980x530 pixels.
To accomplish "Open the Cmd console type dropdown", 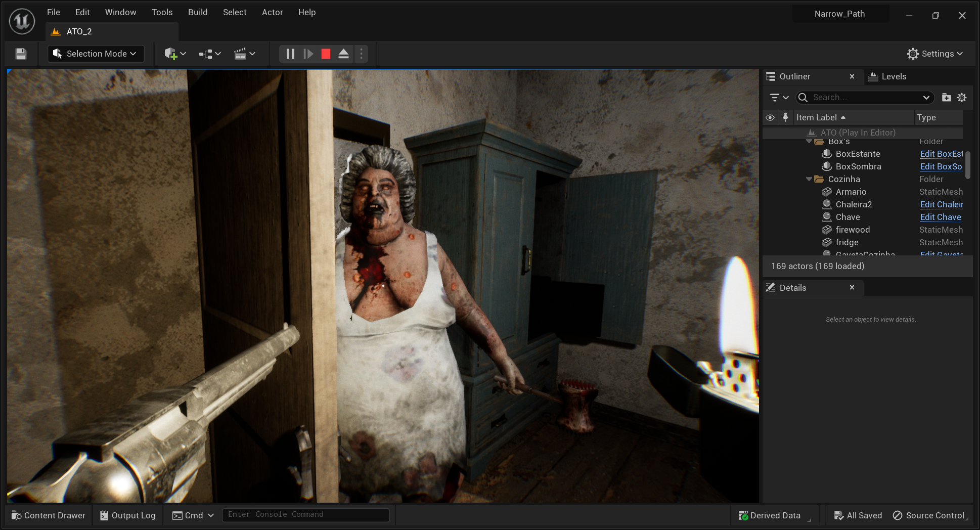I will coord(193,515).
